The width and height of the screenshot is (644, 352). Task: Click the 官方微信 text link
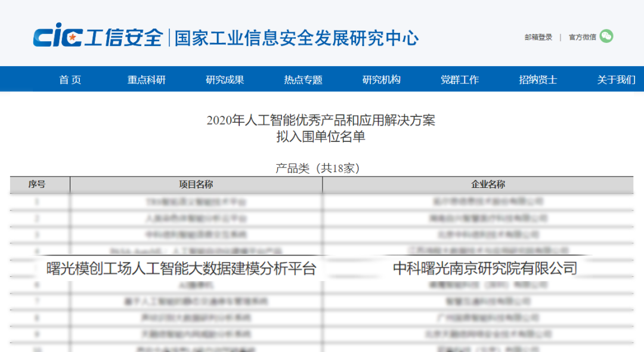pyautogui.click(x=582, y=37)
